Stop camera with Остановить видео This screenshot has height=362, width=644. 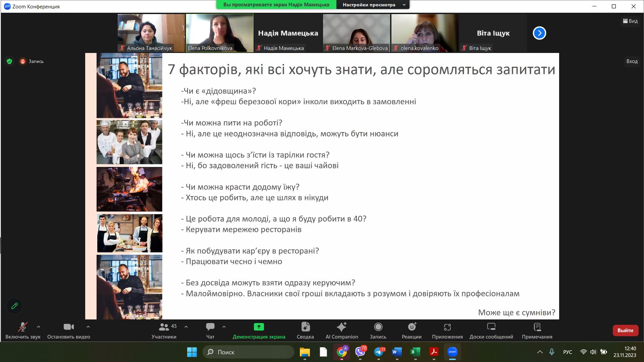(69, 330)
